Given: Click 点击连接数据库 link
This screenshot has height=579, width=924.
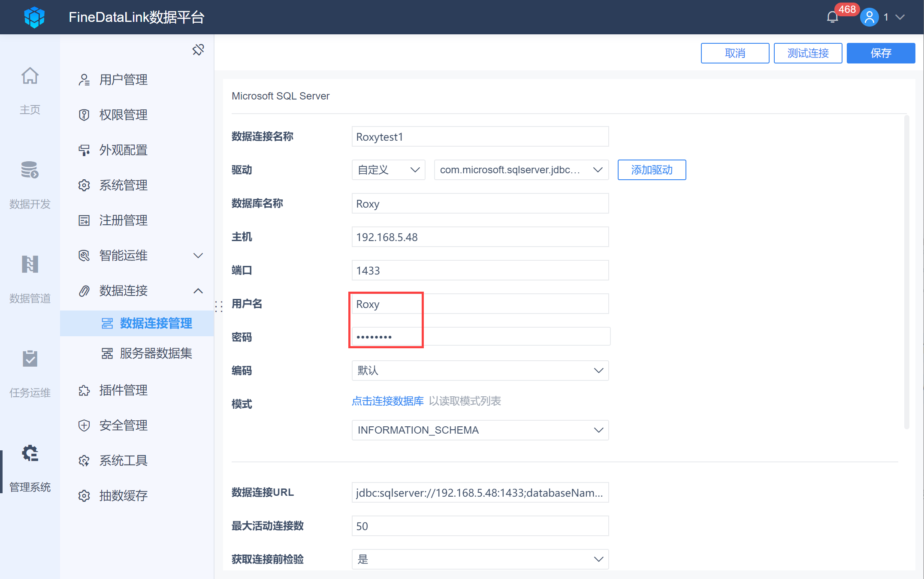Looking at the screenshot, I should 387,401.
